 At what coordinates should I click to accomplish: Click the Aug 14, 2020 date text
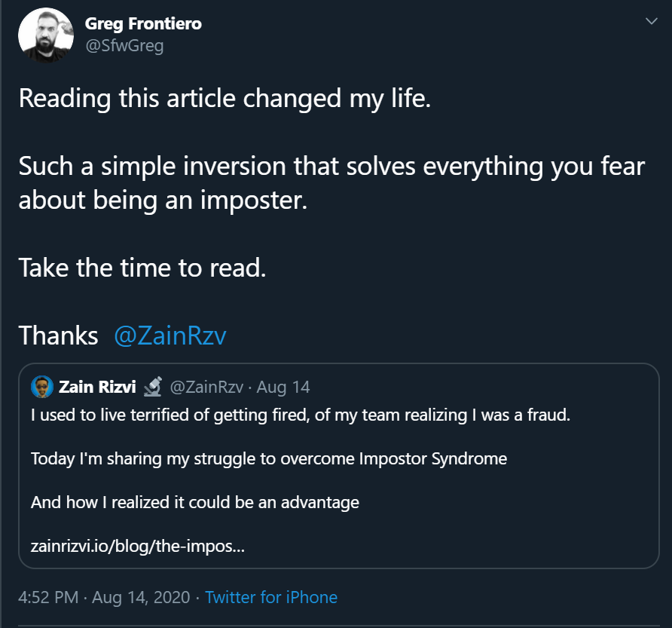pyautogui.click(x=141, y=597)
